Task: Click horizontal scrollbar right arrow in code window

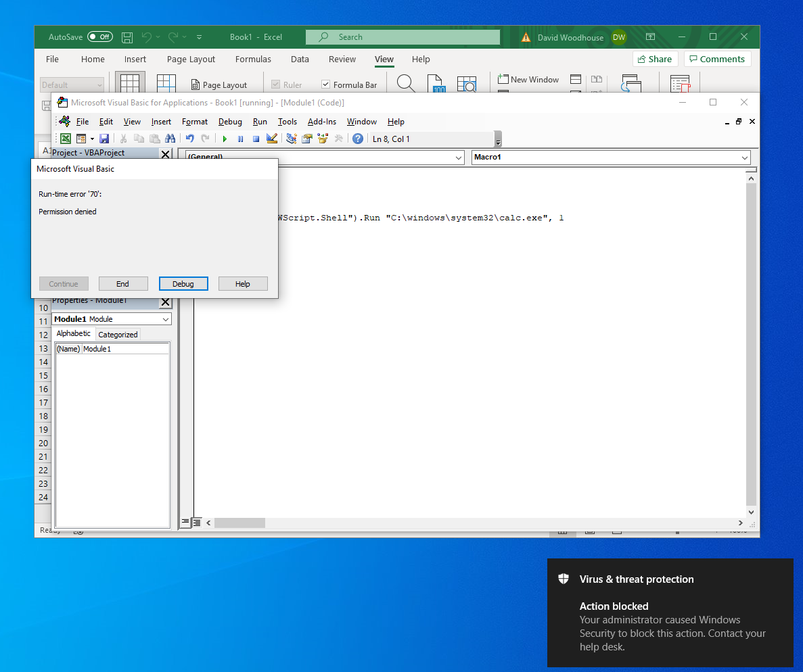Action: coord(741,523)
